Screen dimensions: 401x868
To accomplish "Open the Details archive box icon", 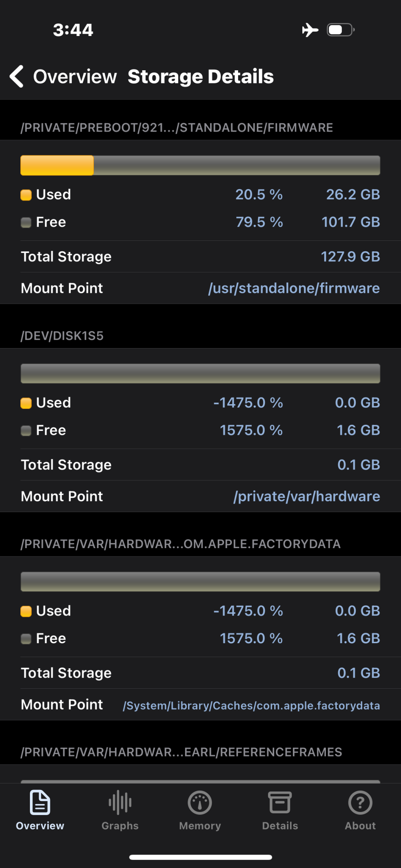I will 280,803.
